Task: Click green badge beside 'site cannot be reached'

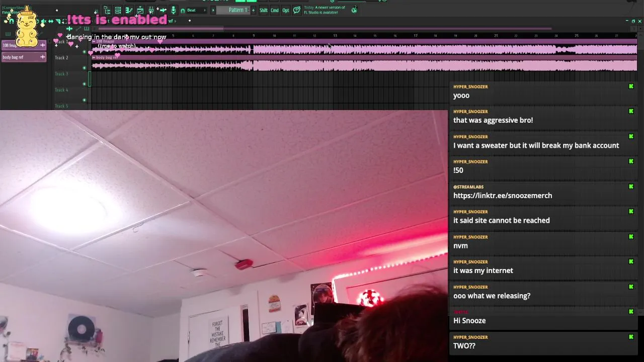Action: click(x=631, y=211)
